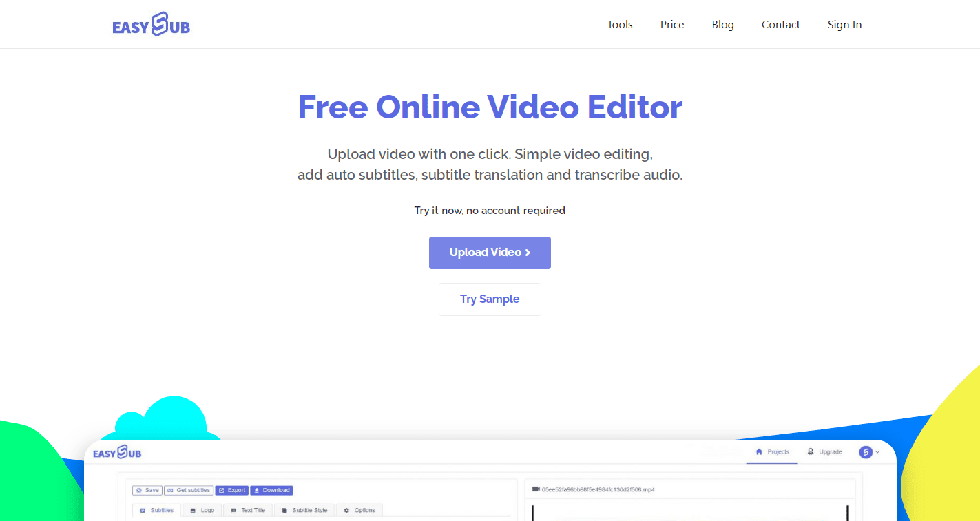Click the Export icon in the editor toolbar
980x521 pixels.
coord(222,490)
